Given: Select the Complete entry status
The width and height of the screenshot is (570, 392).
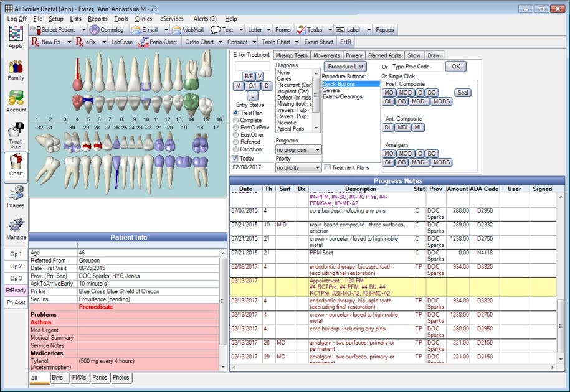Looking at the screenshot, I should coord(235,120).
